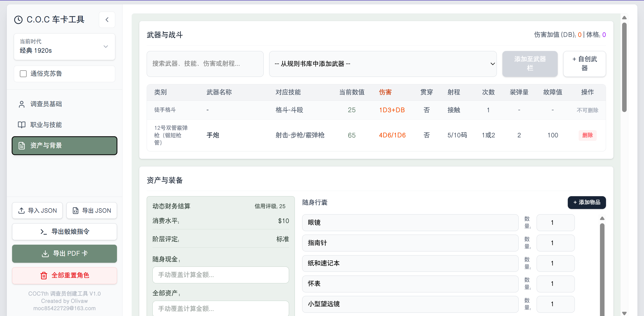The height and width of the screenshot is (316, 644).
Task: Collapse the sidebar with the chevron button
Action: click(x=107, y=20)
